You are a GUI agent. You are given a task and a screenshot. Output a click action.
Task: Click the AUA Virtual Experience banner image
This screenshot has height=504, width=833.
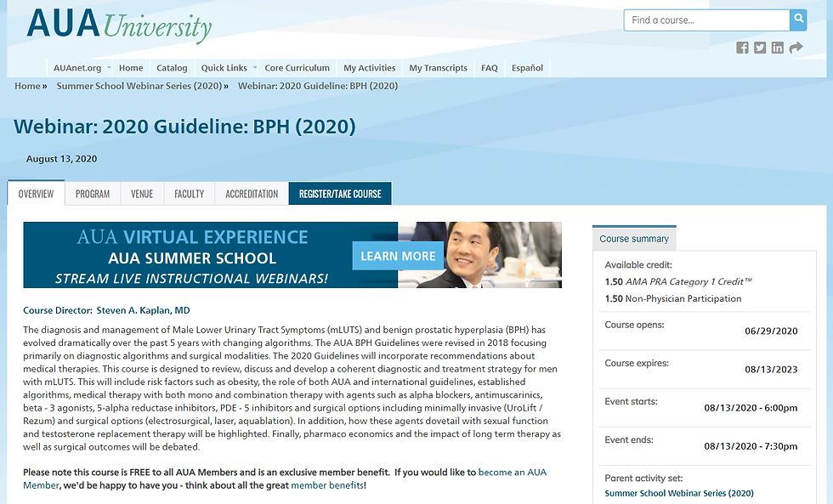coord(292,255)
